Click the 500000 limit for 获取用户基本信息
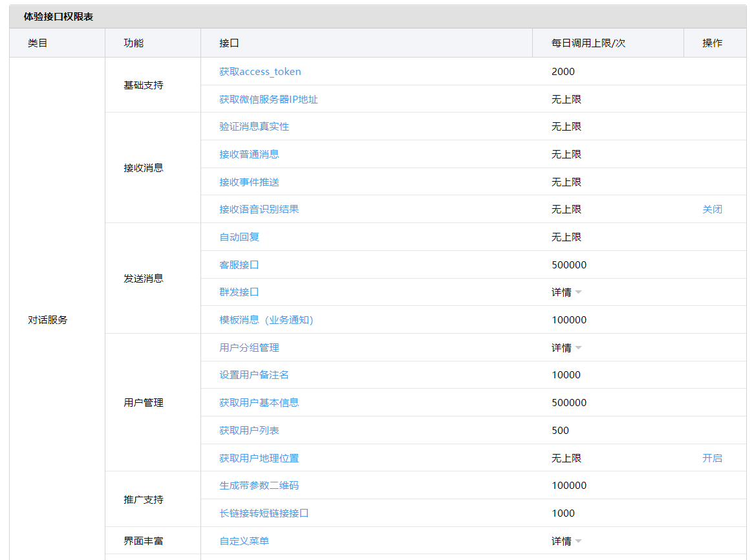754x560 pixels. coord(569,402)
